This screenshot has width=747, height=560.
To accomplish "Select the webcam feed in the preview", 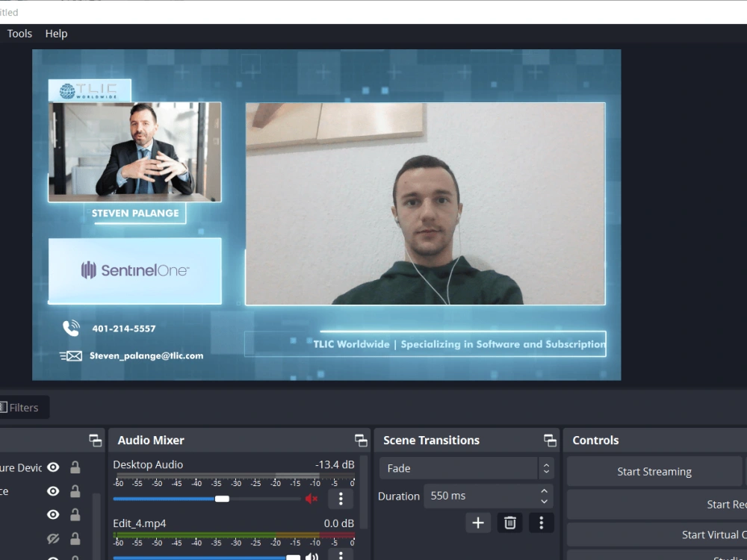I will pyautogui.click(x=426, y=204).
